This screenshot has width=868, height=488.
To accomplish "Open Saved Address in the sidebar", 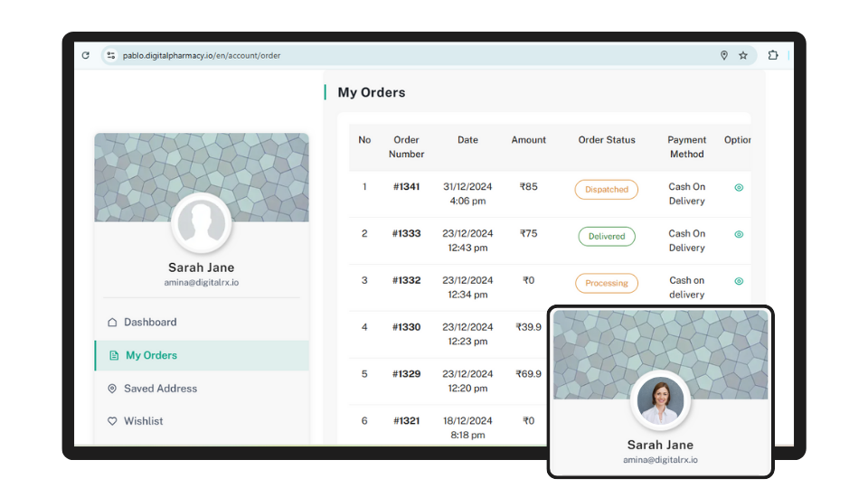I will point(202,389).
